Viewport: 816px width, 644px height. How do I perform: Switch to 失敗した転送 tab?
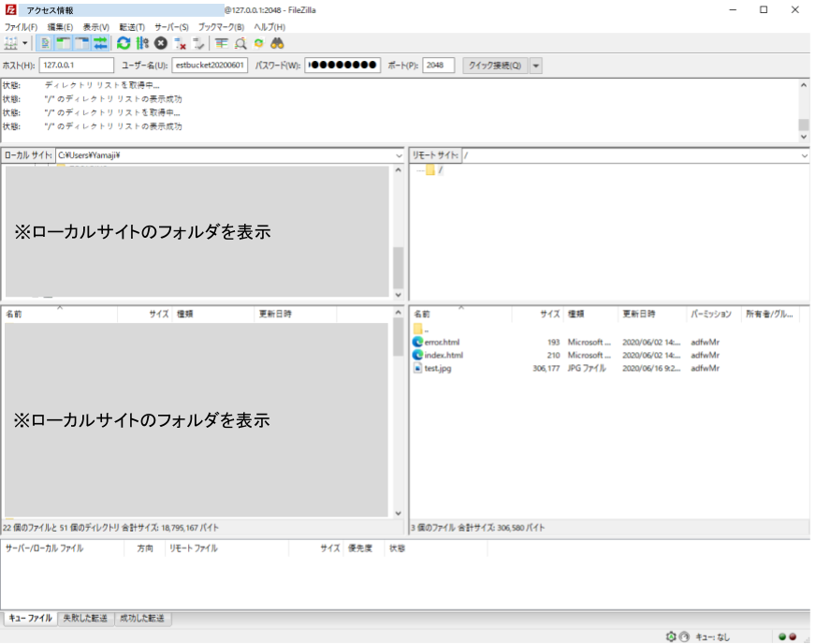[x=85, y=618]
